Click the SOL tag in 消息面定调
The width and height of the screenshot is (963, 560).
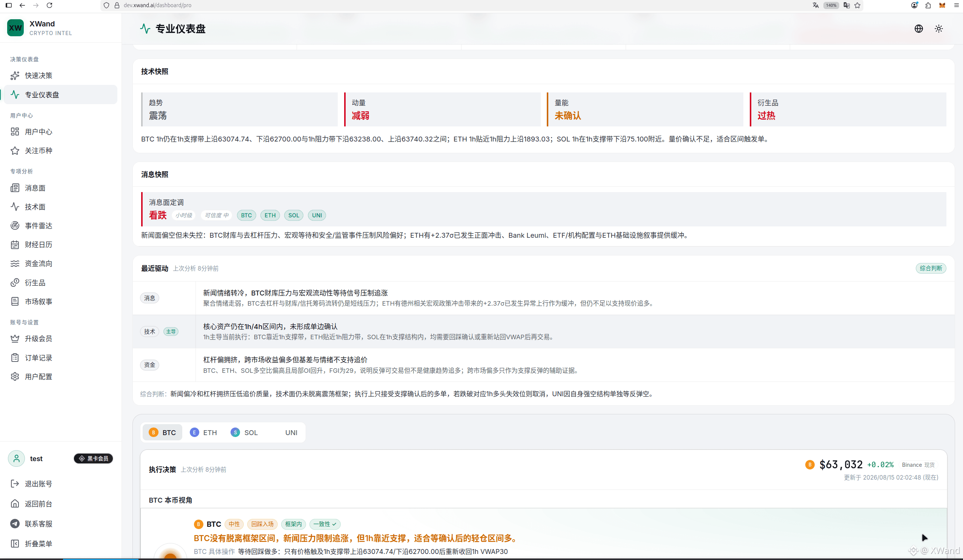[x=294, y=215]
